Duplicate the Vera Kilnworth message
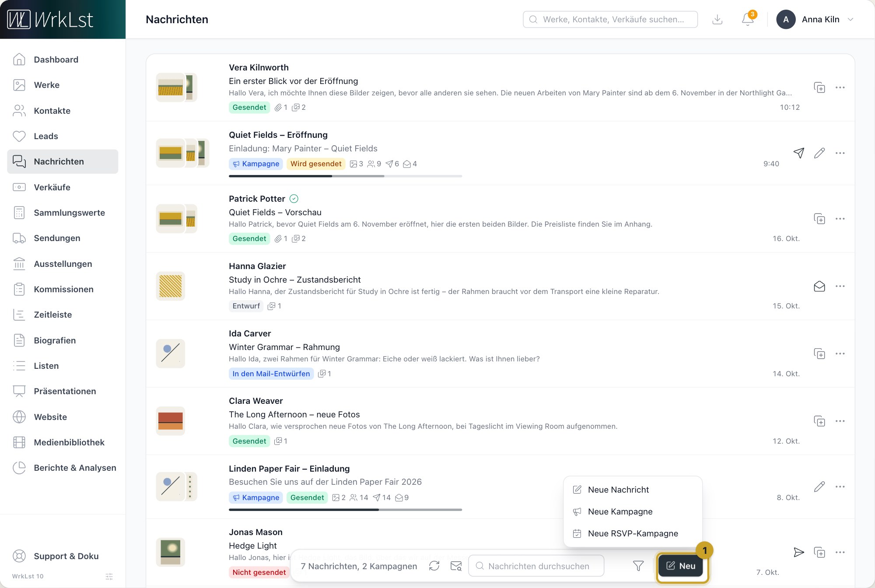This screenshot has width=875, height=588. click(819, 87)
